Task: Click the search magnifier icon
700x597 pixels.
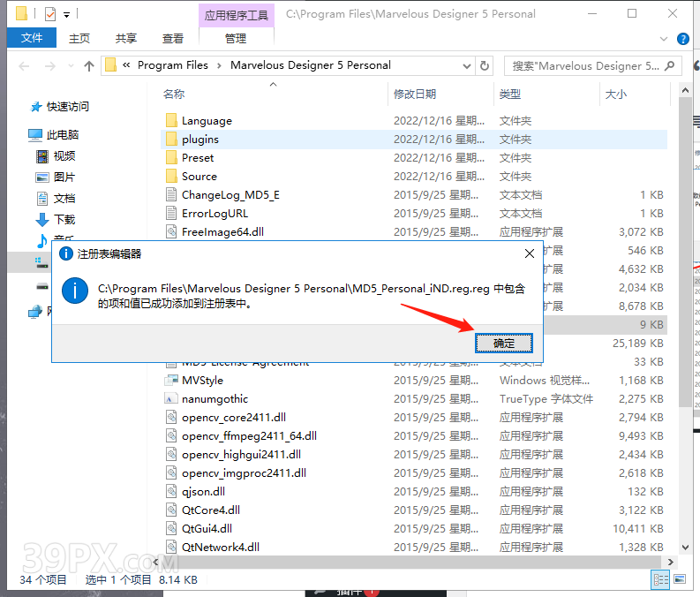Action: (669, 66)
